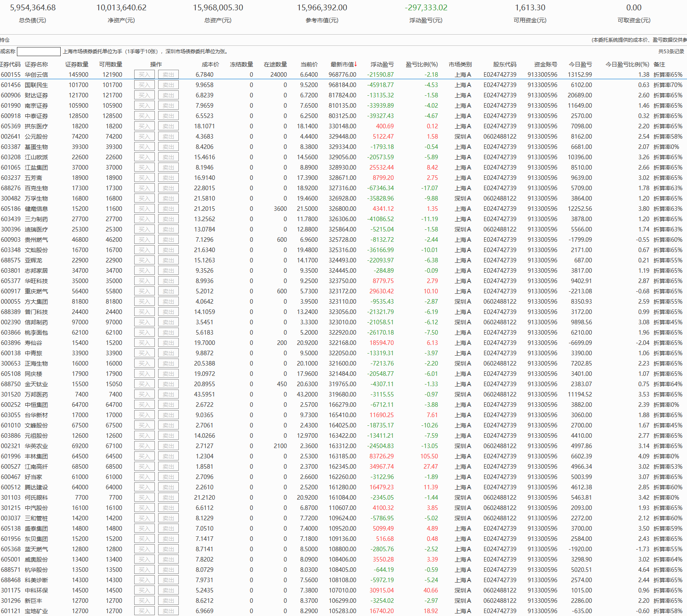Select the 腾达建设 row name
The image size is (687, 616).
(36, 487)
